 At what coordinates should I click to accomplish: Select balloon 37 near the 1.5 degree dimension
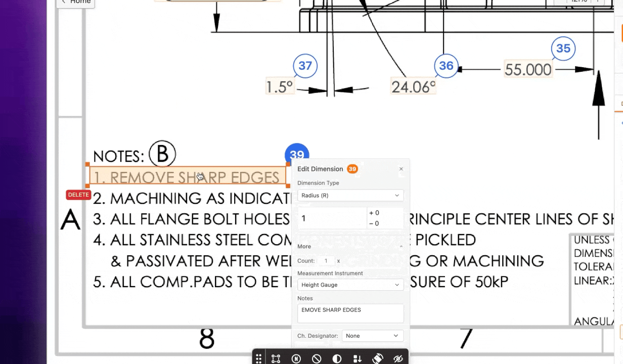coord(305,66)
